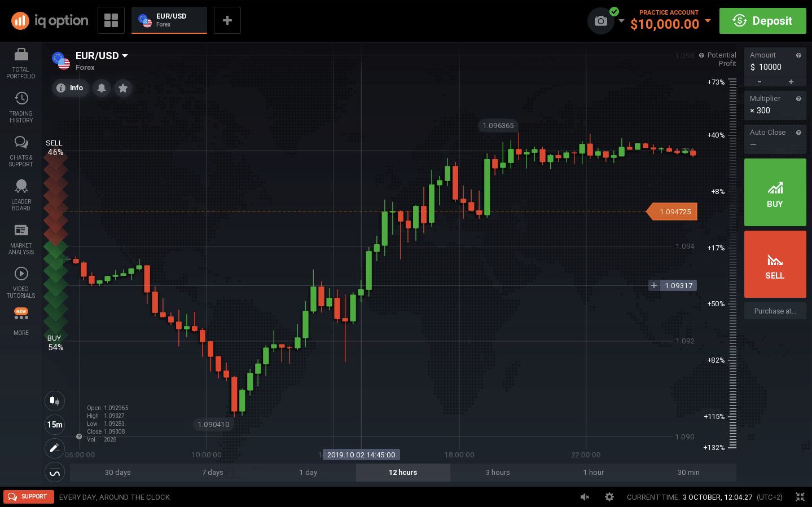Open drawing tools pencil icon
Viewport: 812px width, 507px height.
(55, 448)
